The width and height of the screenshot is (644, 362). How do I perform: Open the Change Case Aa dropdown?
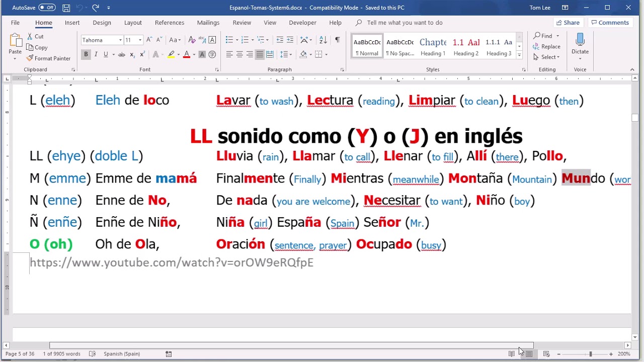pos(175,40)
